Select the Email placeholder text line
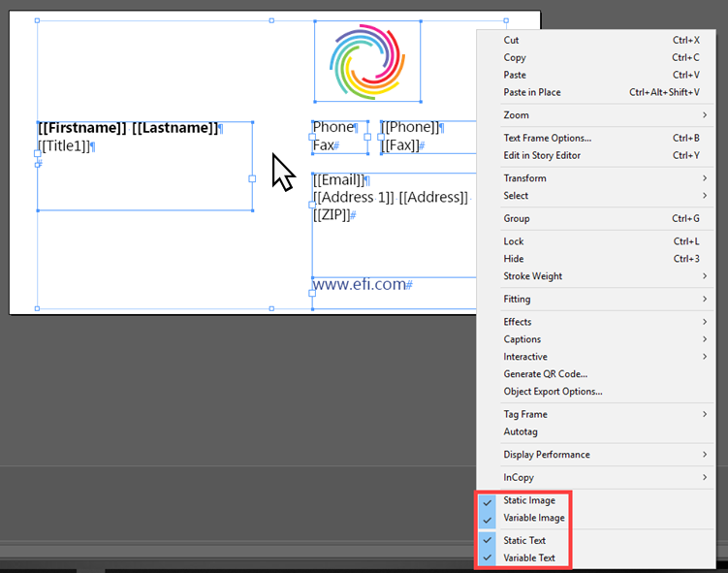Image resolution: width=728 pixels, height=573 pixels. coord(338,180)
